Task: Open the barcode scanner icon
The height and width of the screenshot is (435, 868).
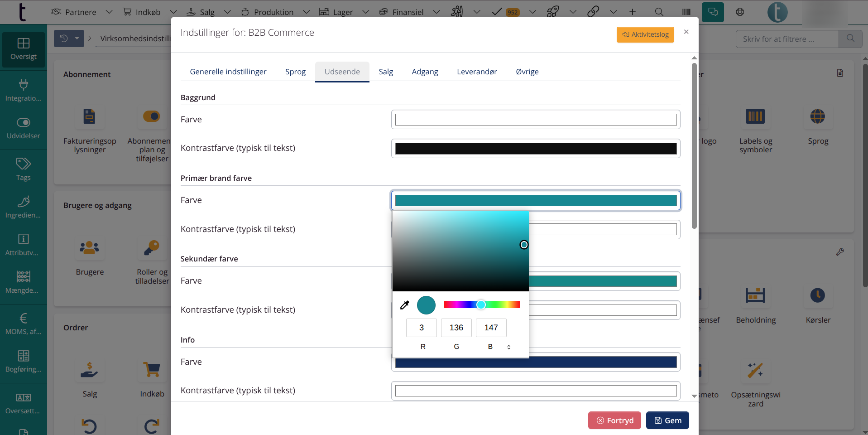Action: tap(686, 12)
